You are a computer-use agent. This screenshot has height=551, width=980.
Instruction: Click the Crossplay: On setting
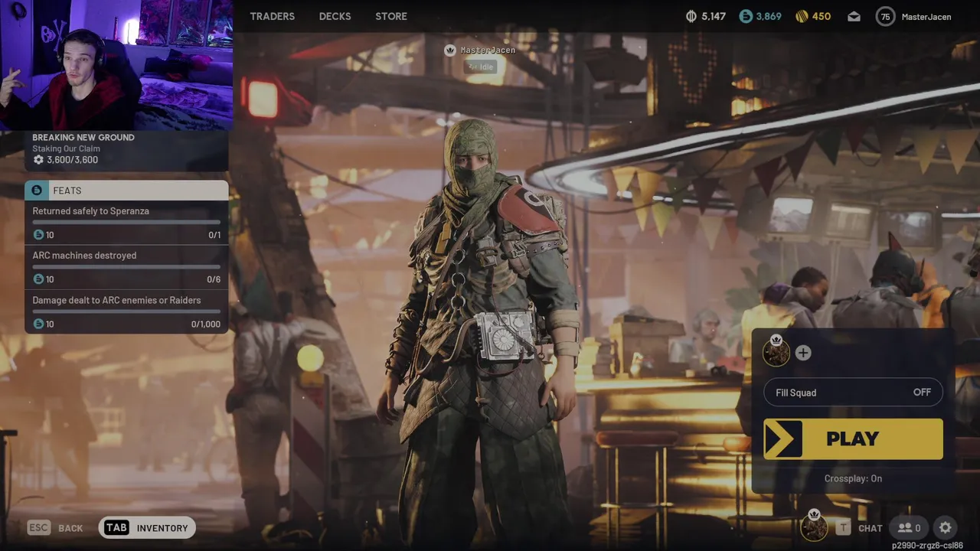853,478
